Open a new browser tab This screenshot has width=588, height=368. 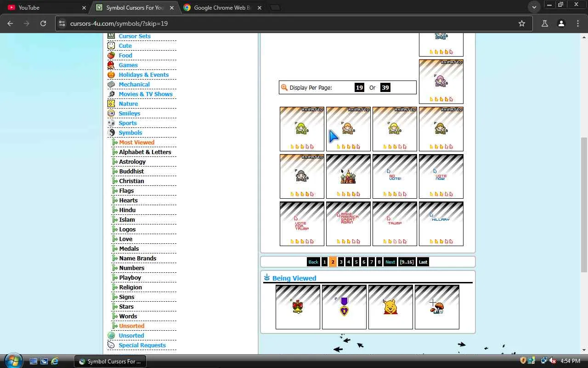click(x=275, y=7)
